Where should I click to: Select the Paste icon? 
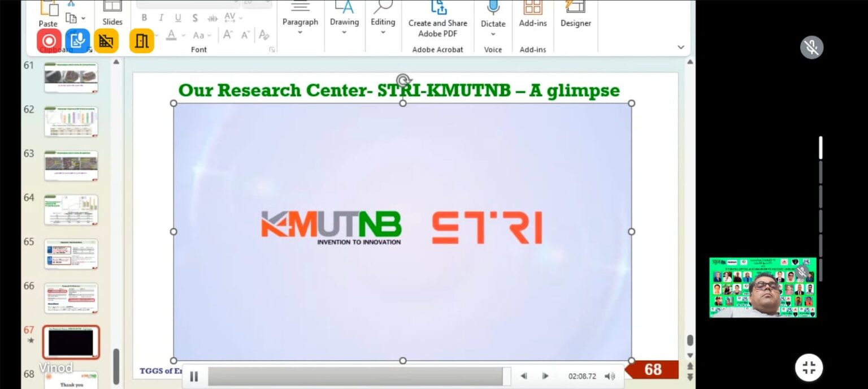(48, 14)
